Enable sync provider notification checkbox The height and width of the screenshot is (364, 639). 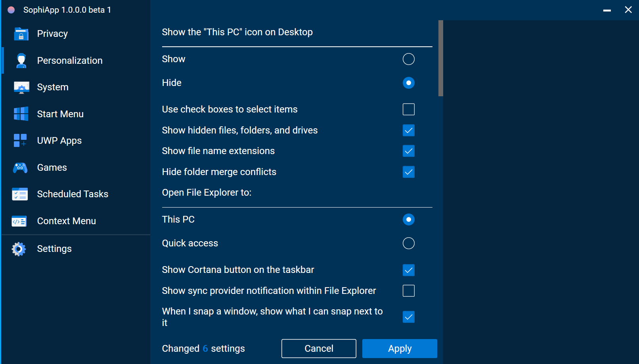tap(408, 291)
